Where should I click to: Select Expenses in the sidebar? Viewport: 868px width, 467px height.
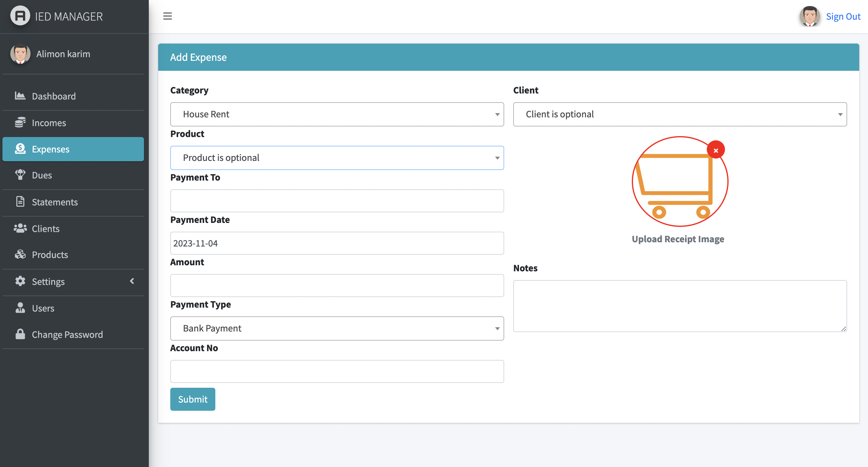pyautogui.click(x=73, y=149)
